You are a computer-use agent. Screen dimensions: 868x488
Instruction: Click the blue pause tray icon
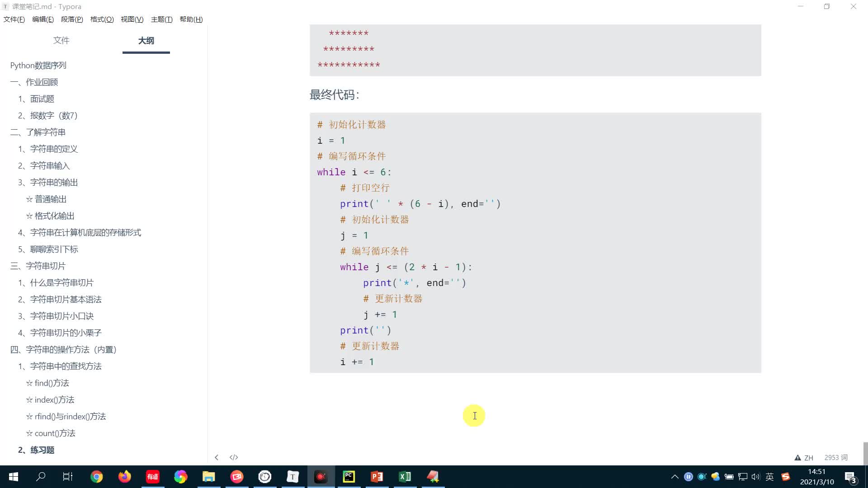(688, 477)
